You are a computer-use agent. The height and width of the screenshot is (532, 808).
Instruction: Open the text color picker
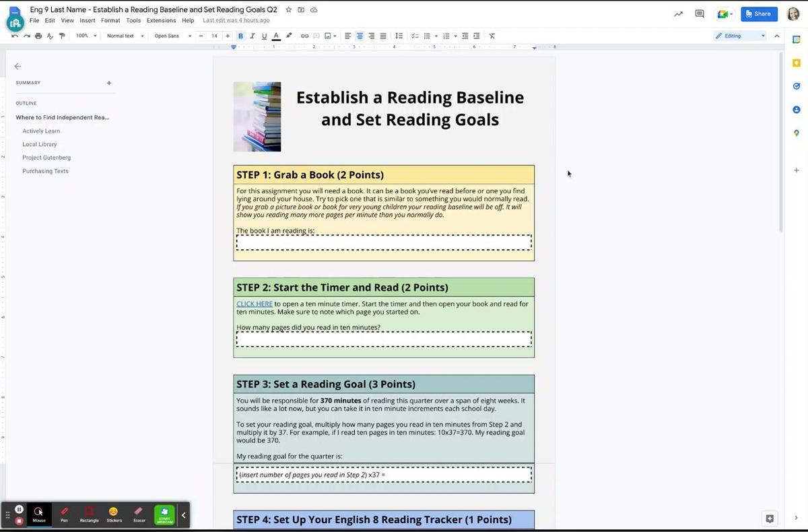point(276,36)
